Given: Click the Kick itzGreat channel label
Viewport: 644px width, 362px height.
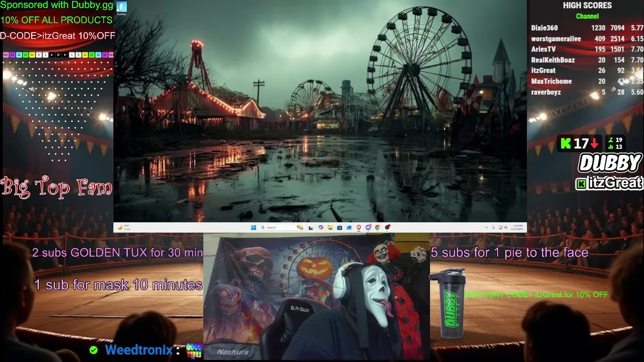Looking at the screenshot, I should tap(609, 183).
